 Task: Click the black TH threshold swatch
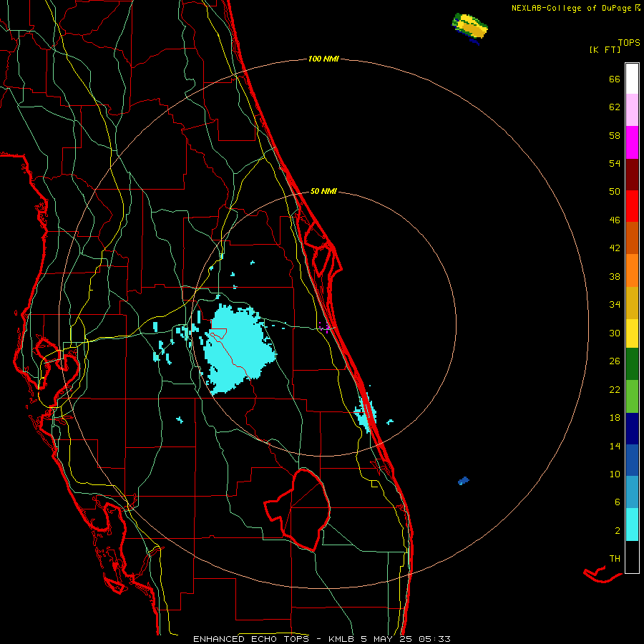click(x=632, y=557)
